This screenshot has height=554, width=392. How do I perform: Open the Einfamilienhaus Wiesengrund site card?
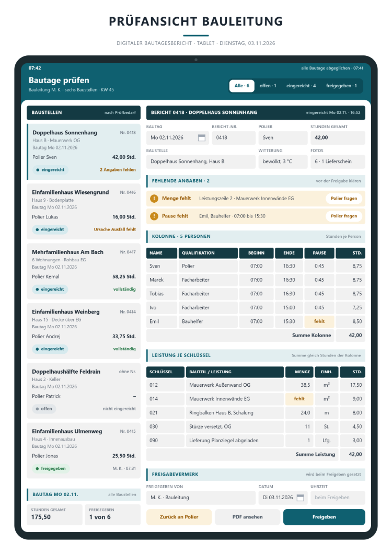84,211
